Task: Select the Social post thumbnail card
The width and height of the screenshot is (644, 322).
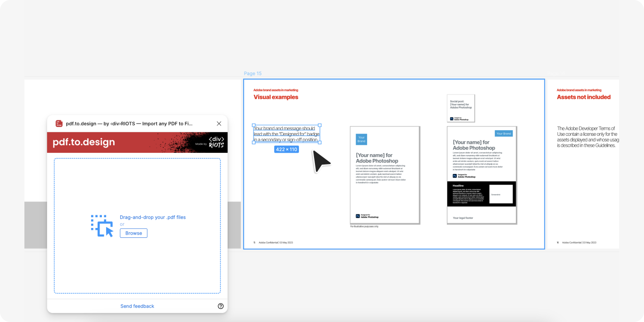Action: point(460,108)
